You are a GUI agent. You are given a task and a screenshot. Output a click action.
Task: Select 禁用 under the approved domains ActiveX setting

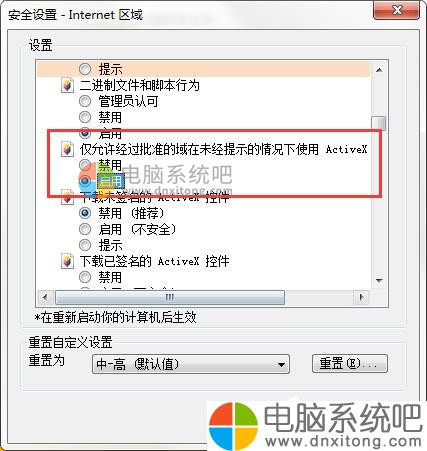click(85, 165)
